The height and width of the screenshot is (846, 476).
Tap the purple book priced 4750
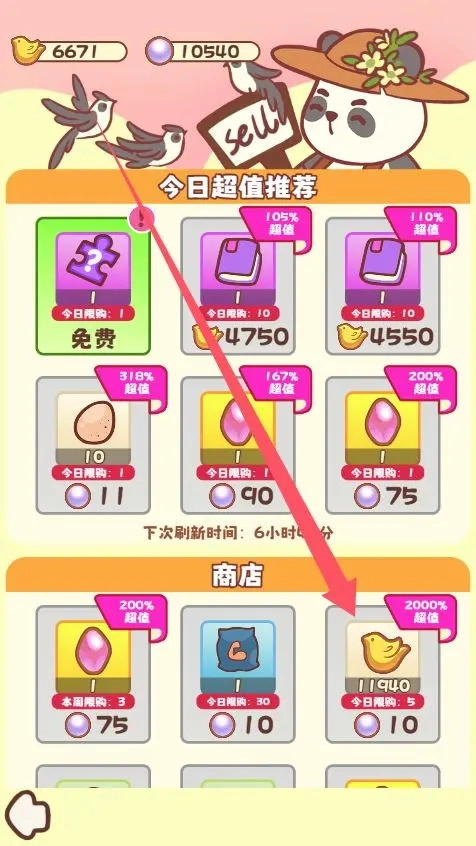(238, 286)
